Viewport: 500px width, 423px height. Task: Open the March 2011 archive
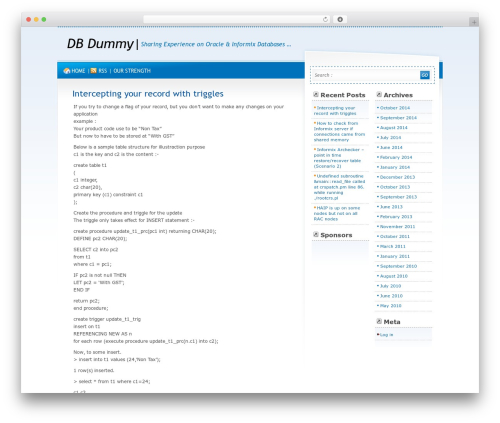[393, 246]
